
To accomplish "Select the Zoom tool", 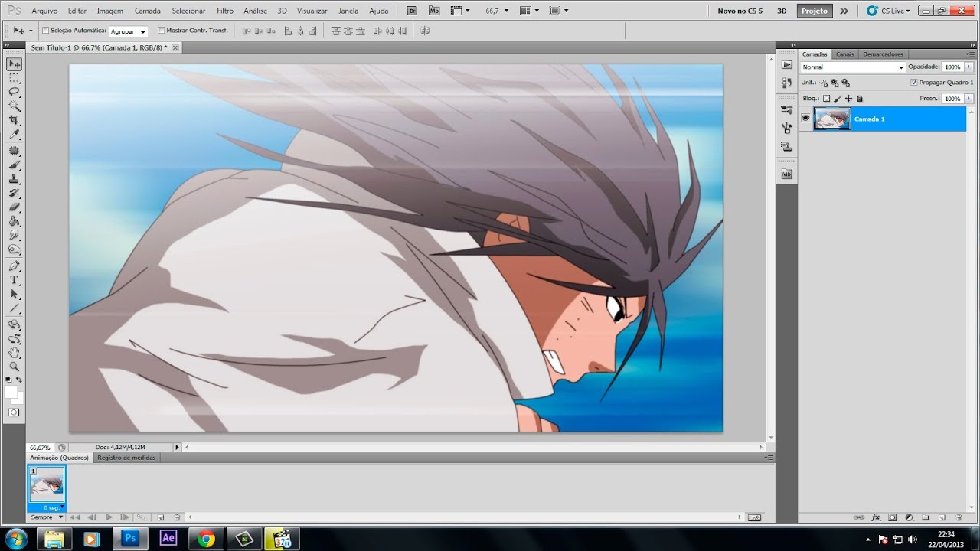I will coord(14,367).
